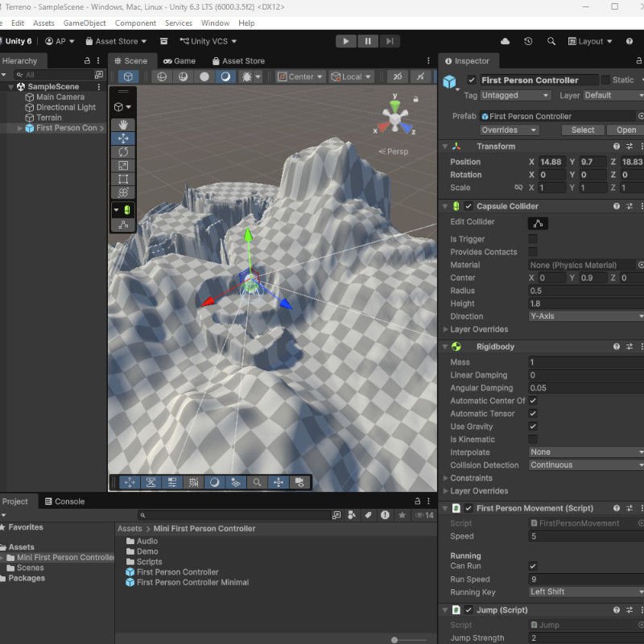This screenshot has height=644, width=644.
Task: Toggle Is Kinematic checkbox
Action: coord(533,439)
